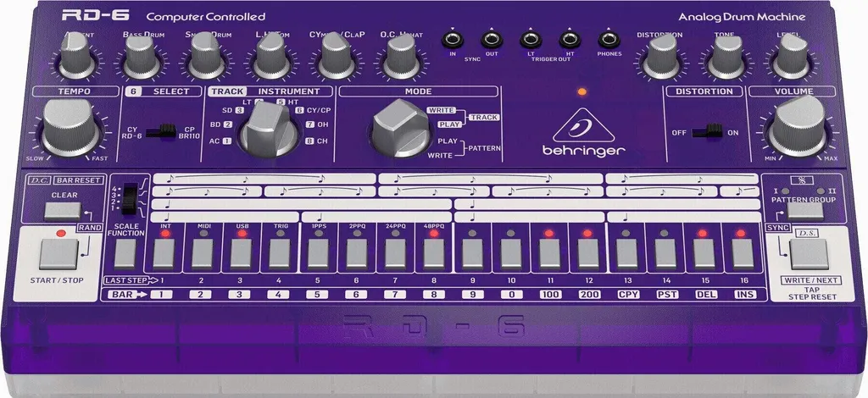This screenshot has height=398, width=868.
Task: Tap step button 8 labeled 48PPQ
Action: tap(434, 254)
